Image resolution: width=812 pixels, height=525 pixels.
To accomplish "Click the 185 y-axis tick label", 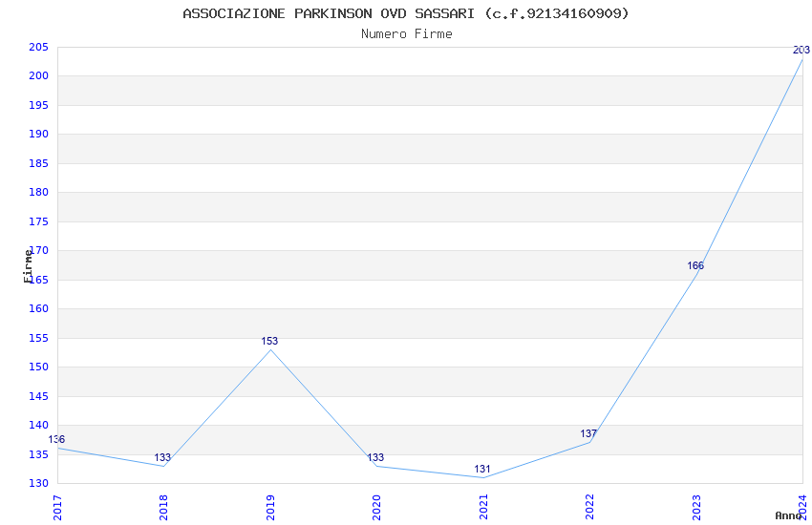I will 39,163.
